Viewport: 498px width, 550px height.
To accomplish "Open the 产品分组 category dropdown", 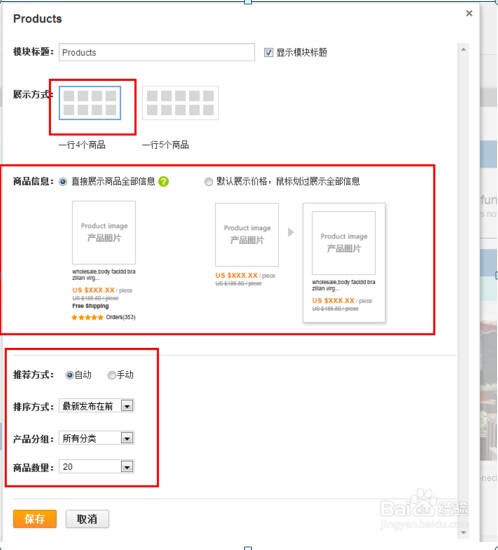I will [x=96, y=438].
